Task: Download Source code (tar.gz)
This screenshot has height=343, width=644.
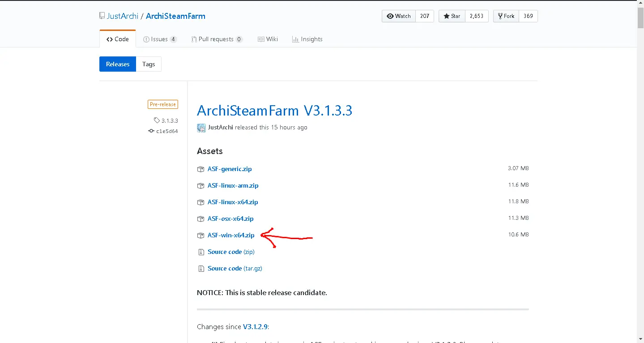Action: click(x=235, y=269)
